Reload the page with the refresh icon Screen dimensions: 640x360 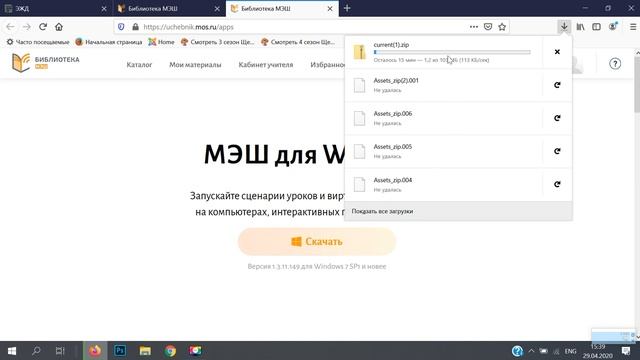[43, 27]
